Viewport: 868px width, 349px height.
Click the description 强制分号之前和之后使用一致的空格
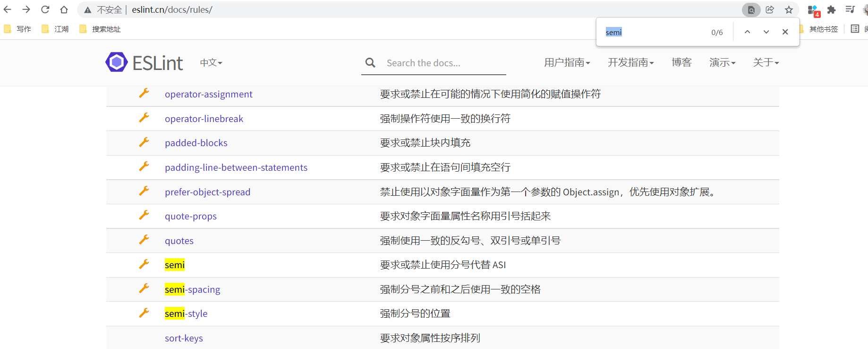460,289
